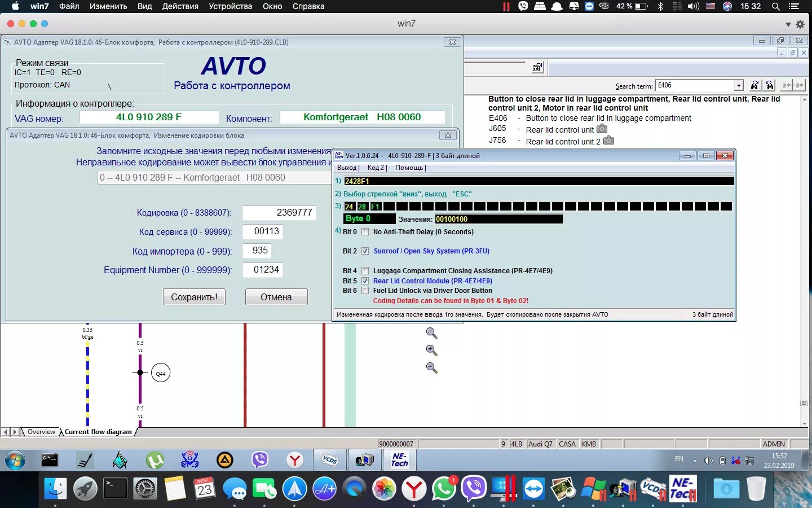Switch to the Current flow diagram tab
812x508 pixels.
pos(98,432)
